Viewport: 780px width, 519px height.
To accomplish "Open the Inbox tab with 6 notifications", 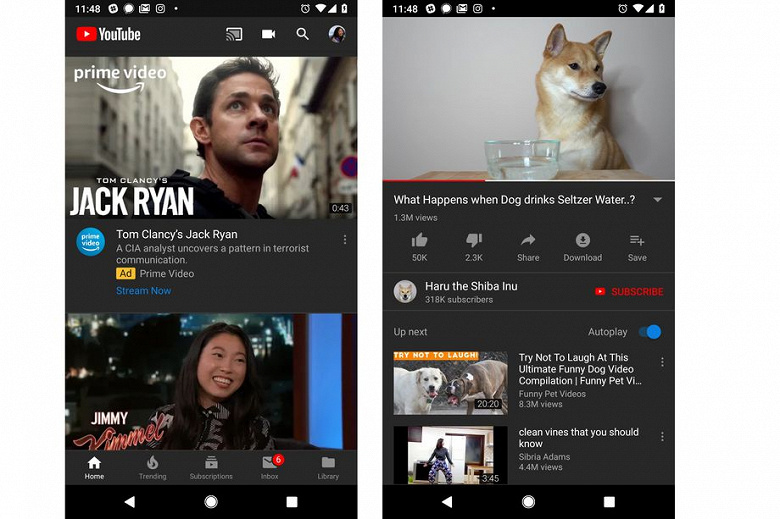I will [x=270, y=468].
